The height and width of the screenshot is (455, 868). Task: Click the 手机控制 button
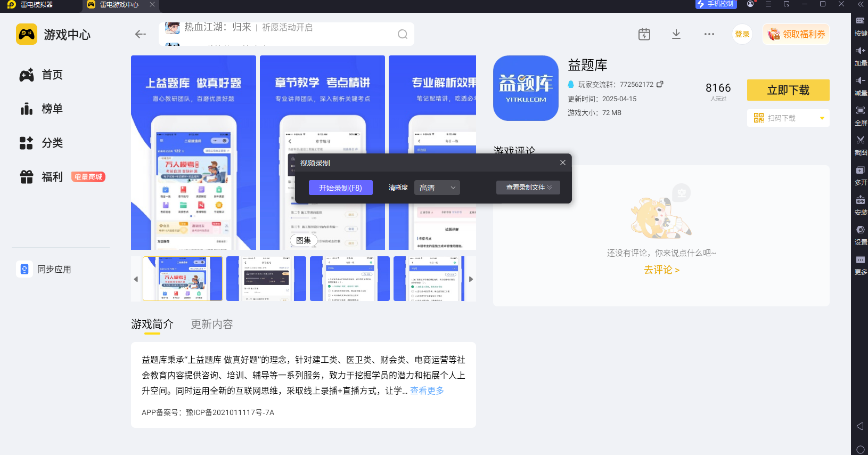coord(715,4)
